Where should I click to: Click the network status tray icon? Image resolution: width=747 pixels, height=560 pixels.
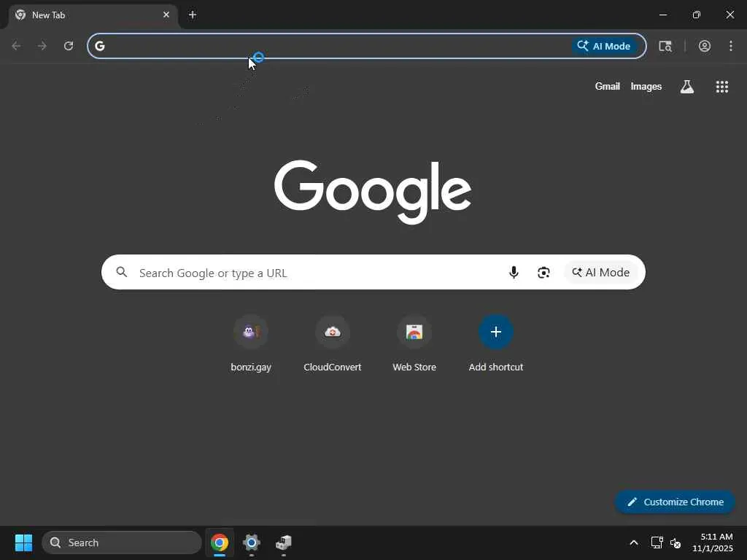pyautogui.click(x=657, y=542)
